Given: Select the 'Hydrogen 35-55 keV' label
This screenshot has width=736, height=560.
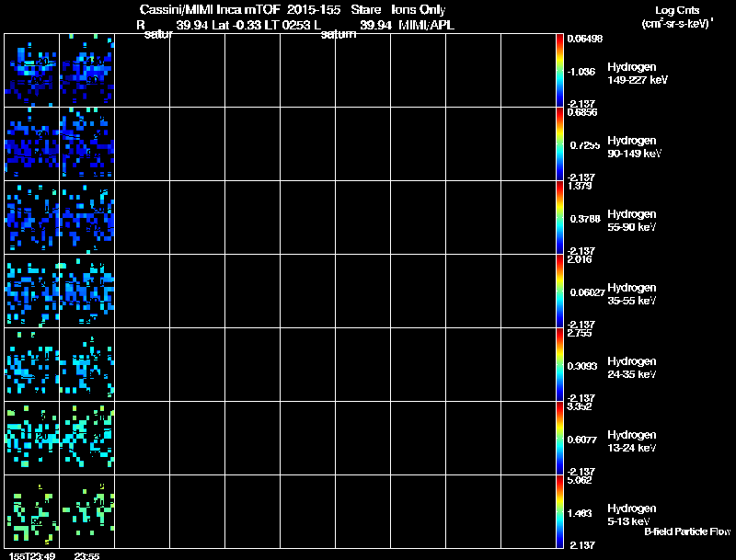Looking at the screenshot, I should pyautogui.click(x=632, y=294).
